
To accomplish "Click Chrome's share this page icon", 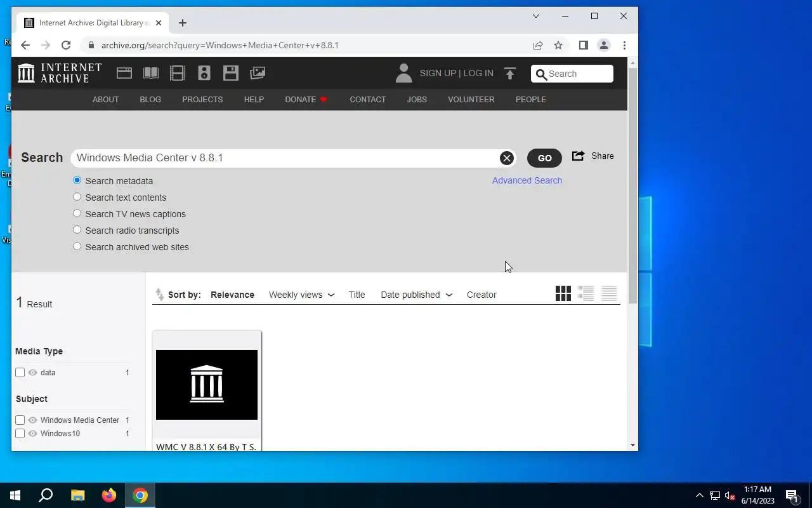I will click(x=538, y=45).
